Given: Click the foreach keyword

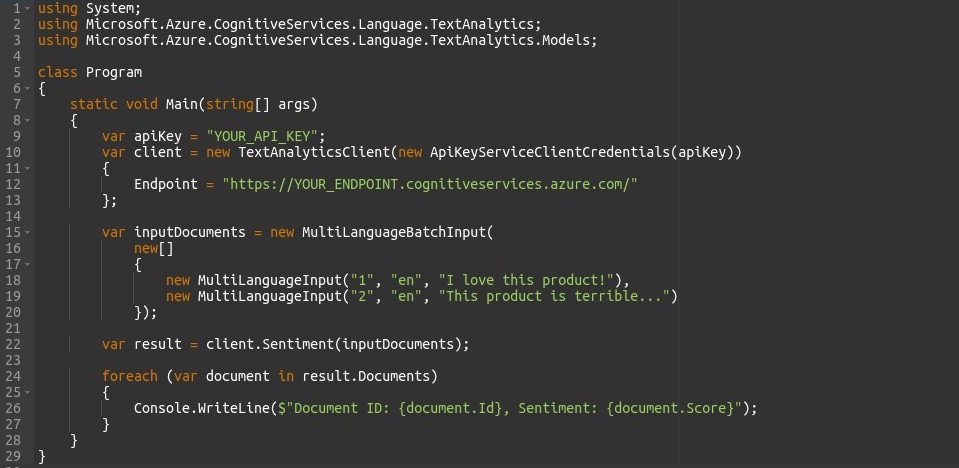Looking at the screenshot, I should coord(130,376).
